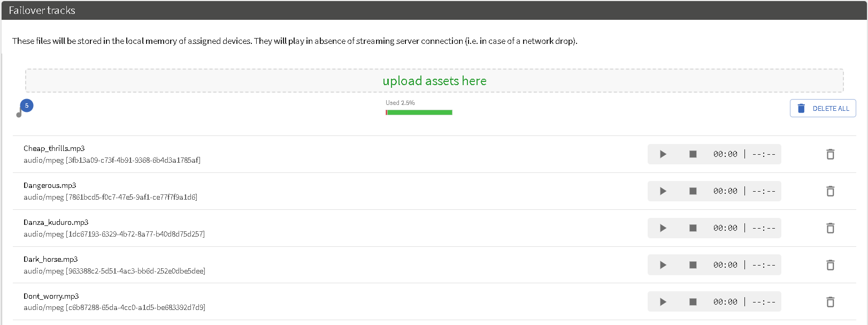Stop the Dont_worry.mp3 track
This screenshot has width=868, height=325.
point(693,302)
